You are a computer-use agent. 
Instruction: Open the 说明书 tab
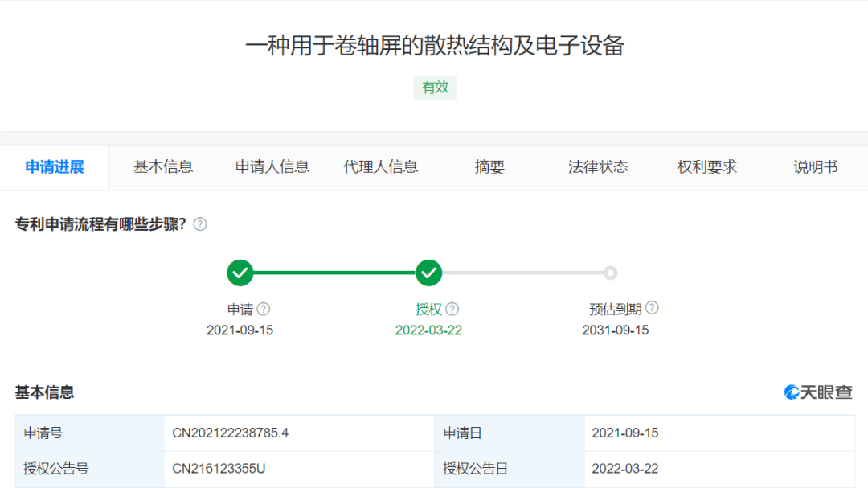pos(816,167)
